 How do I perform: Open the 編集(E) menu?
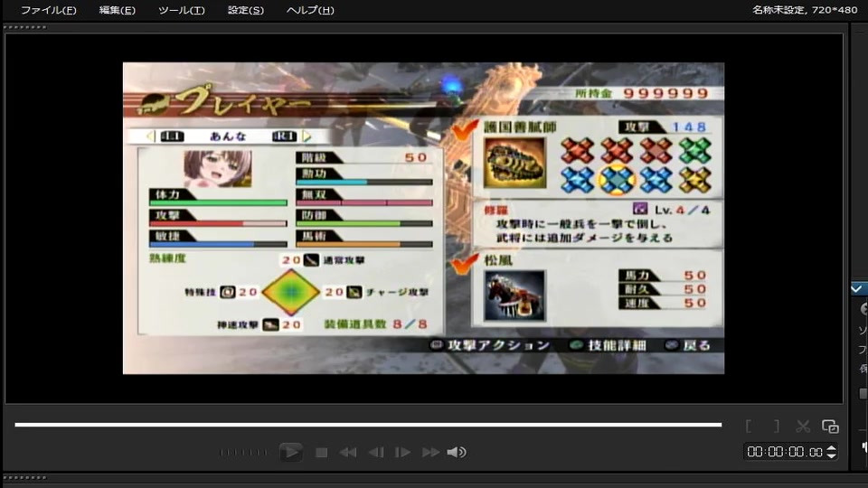point(117,10)
